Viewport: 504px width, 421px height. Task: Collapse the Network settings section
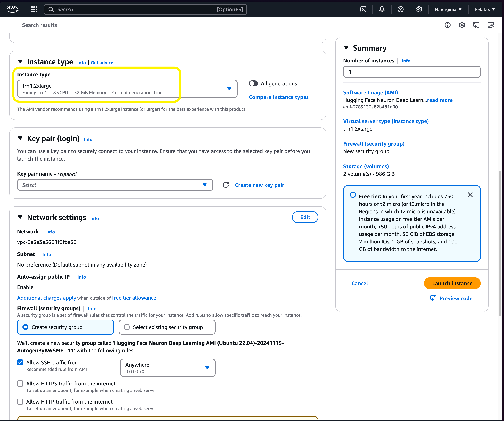pyautogui.click(x=20, y=217)
